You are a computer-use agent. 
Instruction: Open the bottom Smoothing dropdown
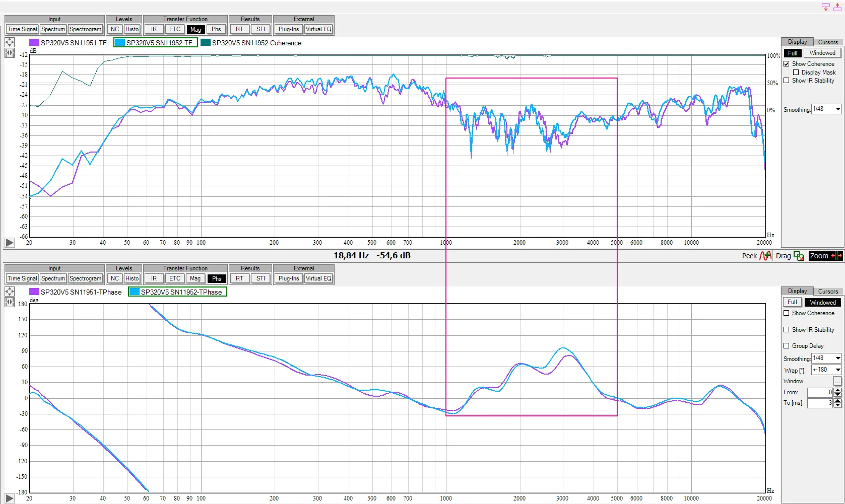click(826, 358)
